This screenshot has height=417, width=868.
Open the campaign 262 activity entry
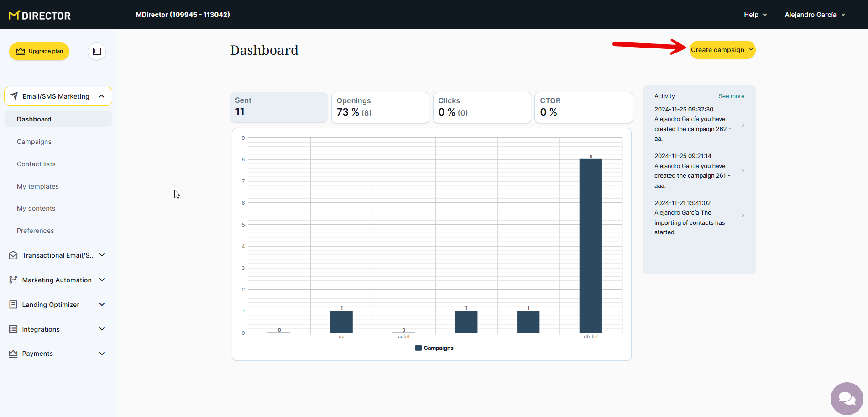click(x=699, y=124)
